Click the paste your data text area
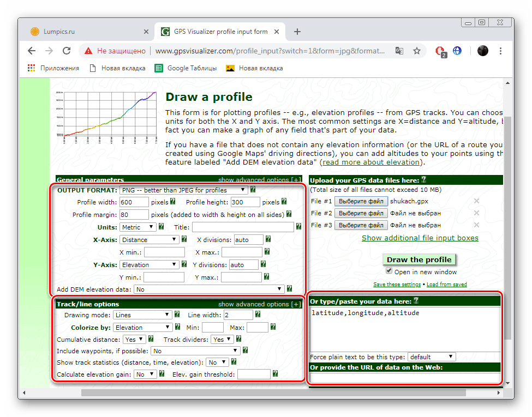This screenshot has width=532, height=417. (405, 330)
